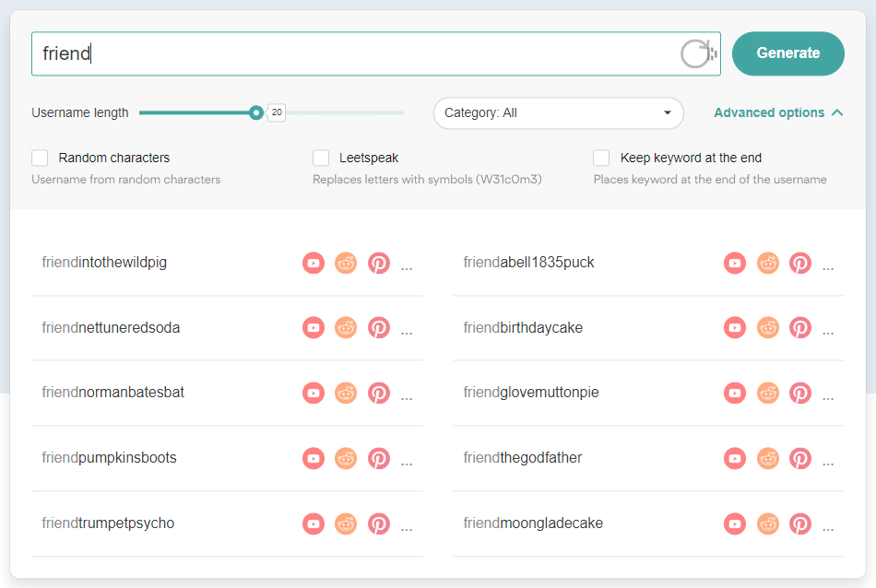Image resolution: width=876 pixels, height=588 pixels.
Task: Check Pinterest availability for friendintothewildpig
Action: [x=379, y=263]
